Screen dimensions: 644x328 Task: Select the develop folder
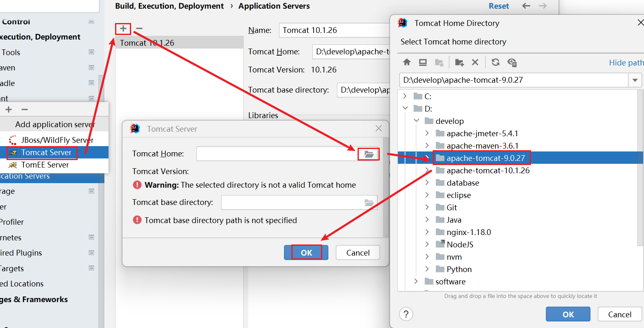(x=450, y=121)
